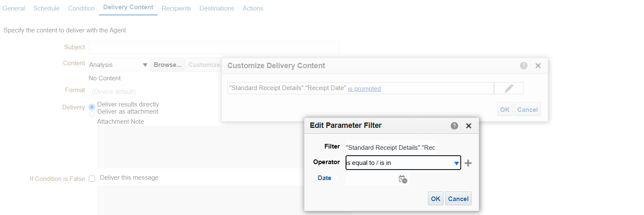This screenshot has height=215, width=644.
Task: Switch to the Recipients tab
Action: coord(176,8)
